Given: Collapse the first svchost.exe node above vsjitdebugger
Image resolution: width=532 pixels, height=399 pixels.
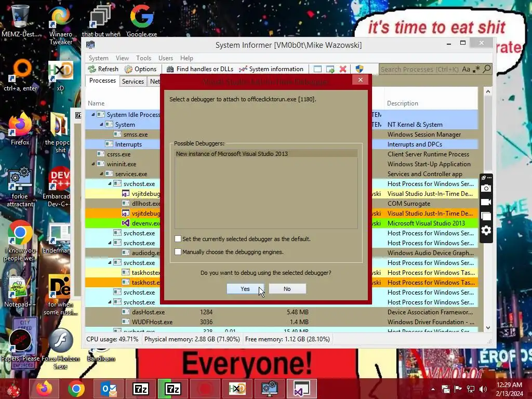Looking at the screenshot, I should (x=110, y=183).
